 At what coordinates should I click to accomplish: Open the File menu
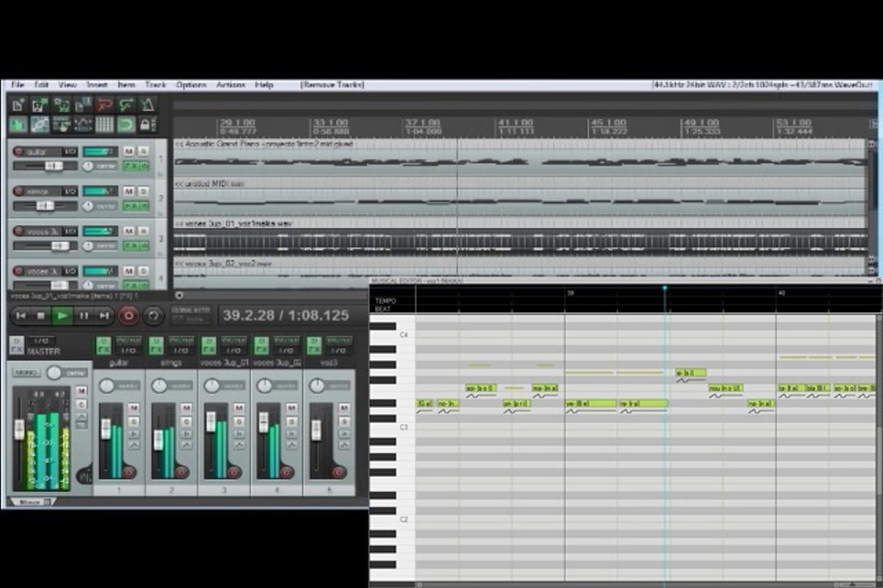pyautogui.click(x=17, y=85)
